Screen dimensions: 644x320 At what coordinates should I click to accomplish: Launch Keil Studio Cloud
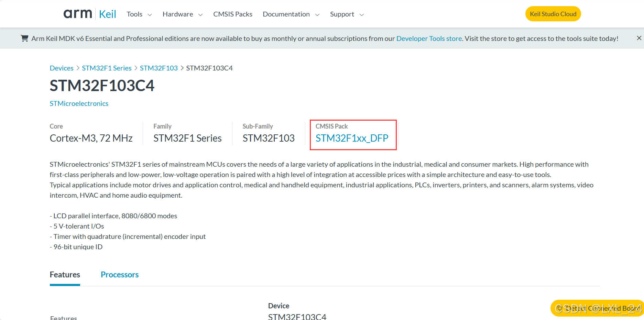pyautogui.click(x=553, y=14)
